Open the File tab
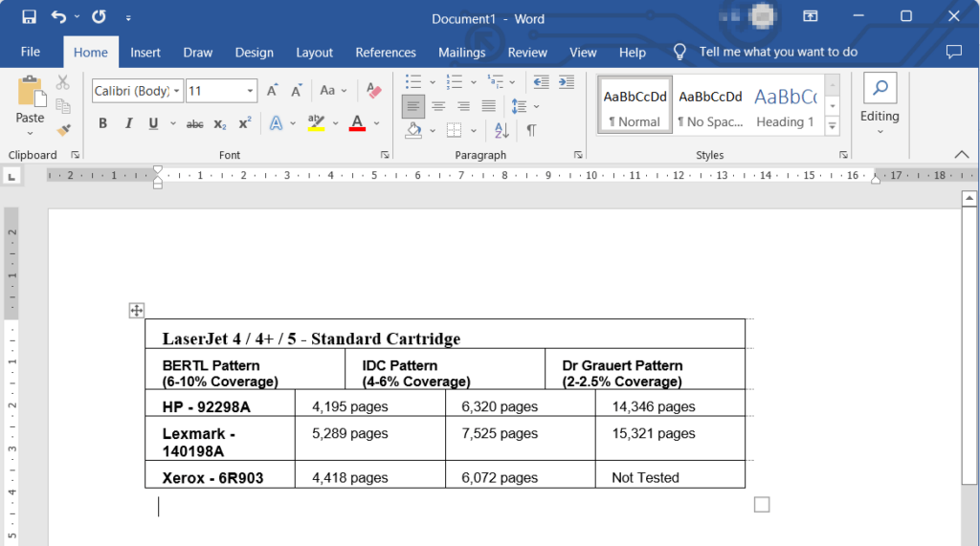The height and width of the screenshot is (546, 980). click(30, 52)
